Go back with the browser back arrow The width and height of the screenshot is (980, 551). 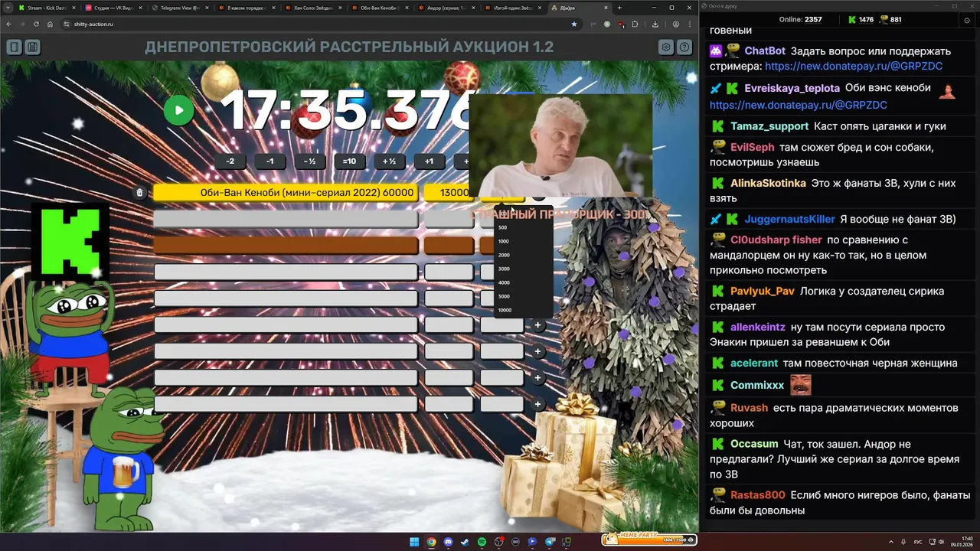pos(9,24)
